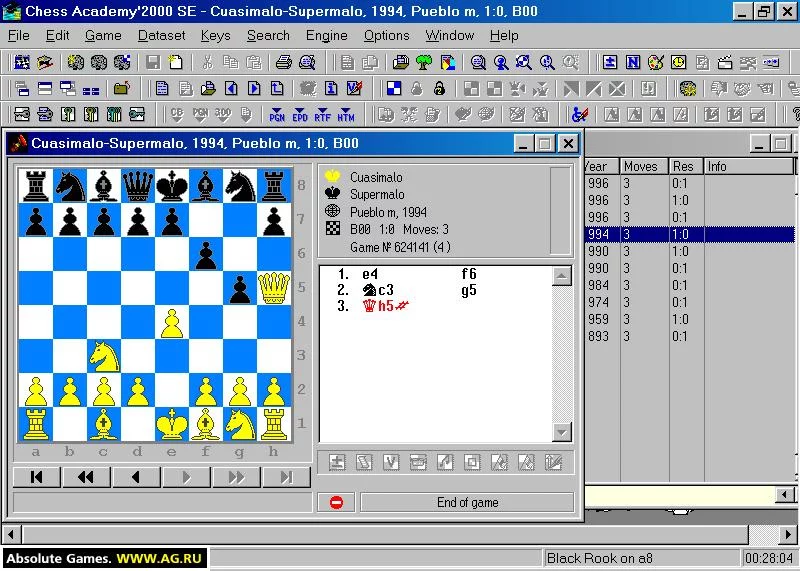800x571 pixels.
Task: Click the New document icon with sparkle
Action: coord(176,62)
